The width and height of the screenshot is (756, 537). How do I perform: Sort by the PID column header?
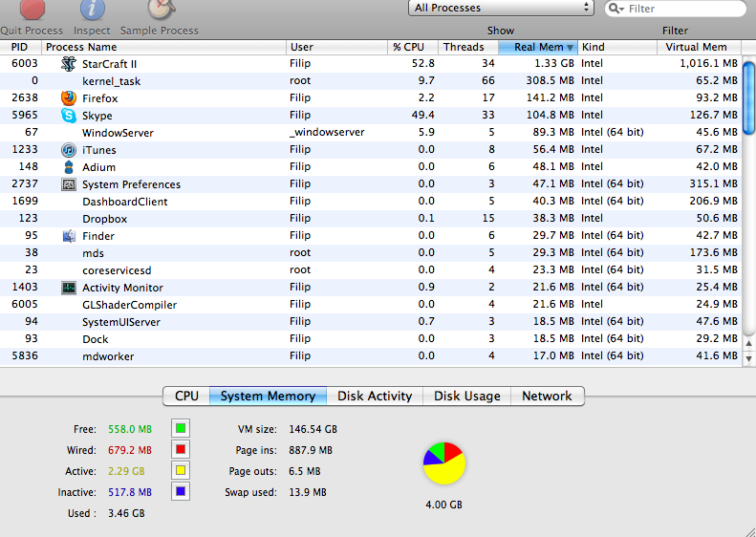(x=21, y=47)
